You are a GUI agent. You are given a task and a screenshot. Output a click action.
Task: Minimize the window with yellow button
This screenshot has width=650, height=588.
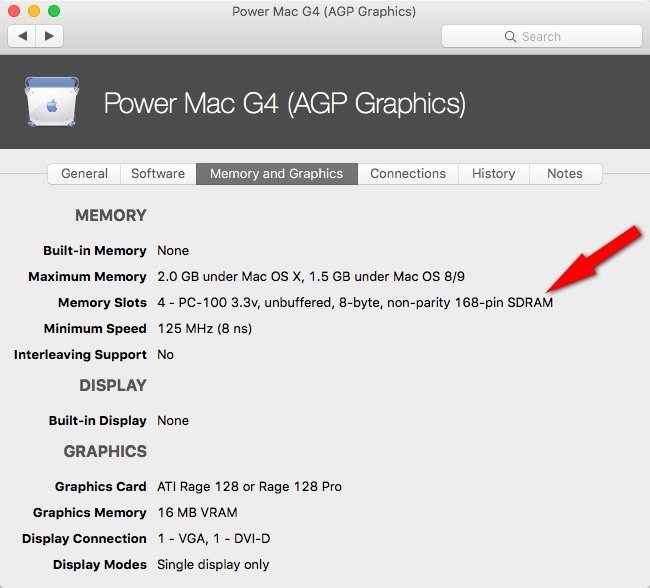(x=34, y=11)
